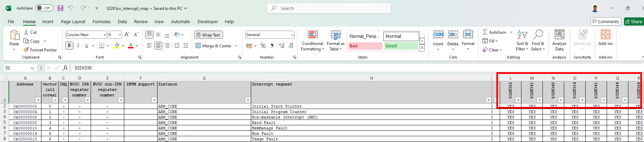Toggle Center horizontal alignment
The image size is (644, 142).
pos(158,46)
